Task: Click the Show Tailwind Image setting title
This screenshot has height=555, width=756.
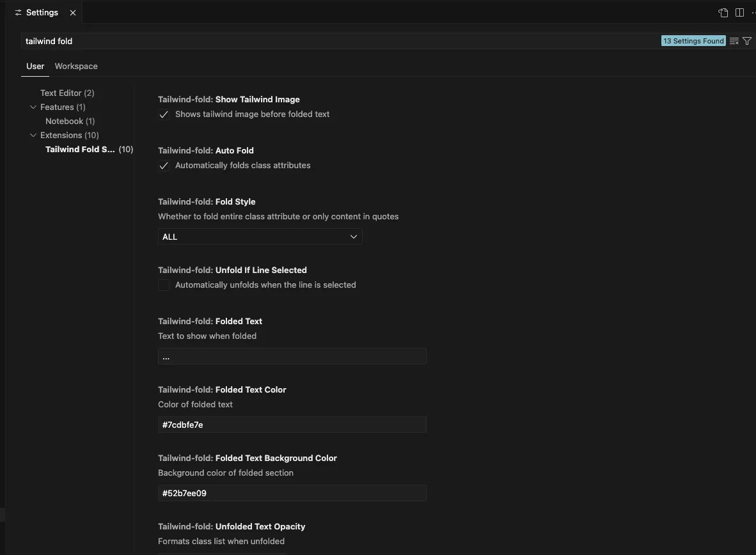Action: (229, 99)
